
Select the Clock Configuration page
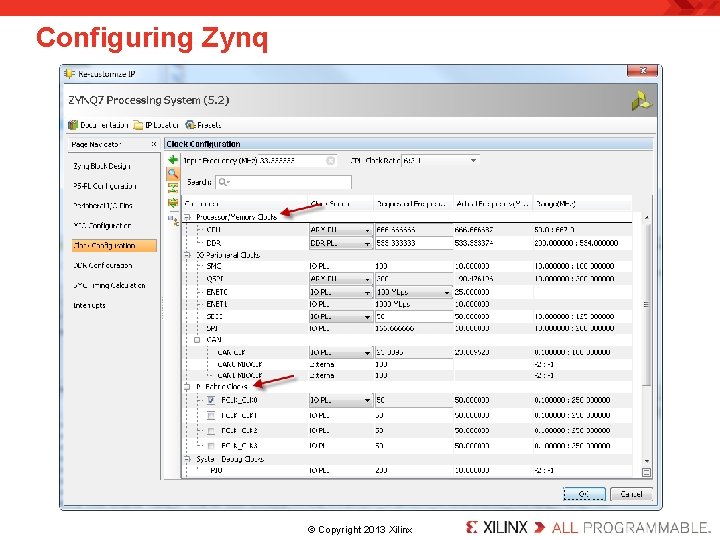point(114,246)
